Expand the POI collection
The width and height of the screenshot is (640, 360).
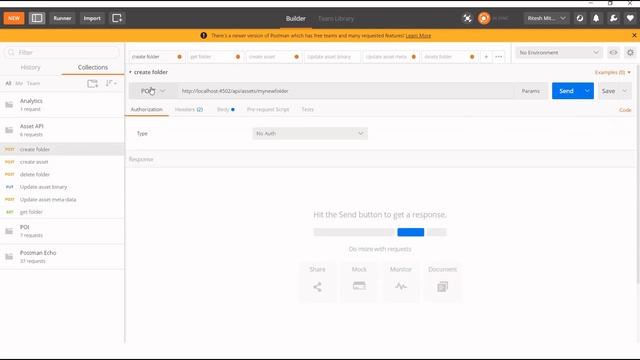click(62, 231)
